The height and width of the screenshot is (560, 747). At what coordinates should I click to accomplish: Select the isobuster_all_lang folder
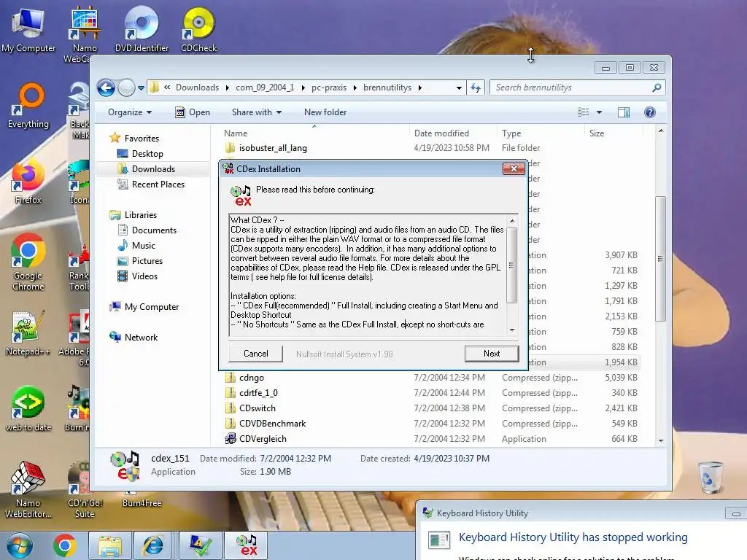[273, 147]
